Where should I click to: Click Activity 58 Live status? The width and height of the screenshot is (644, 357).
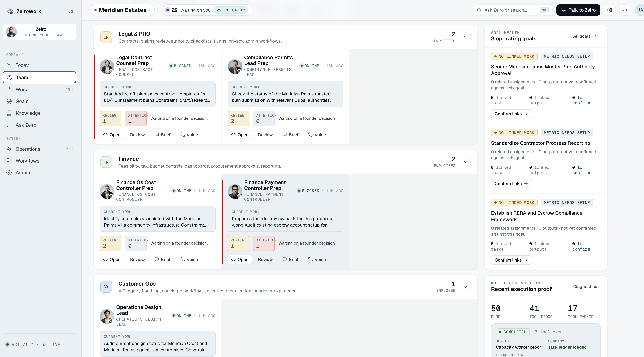click(x=33, y=344)
